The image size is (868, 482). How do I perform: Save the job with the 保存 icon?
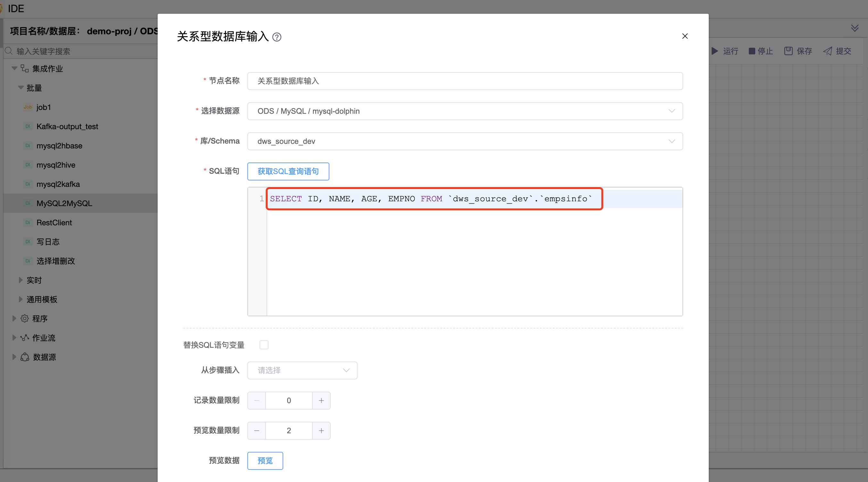[788, 51]
